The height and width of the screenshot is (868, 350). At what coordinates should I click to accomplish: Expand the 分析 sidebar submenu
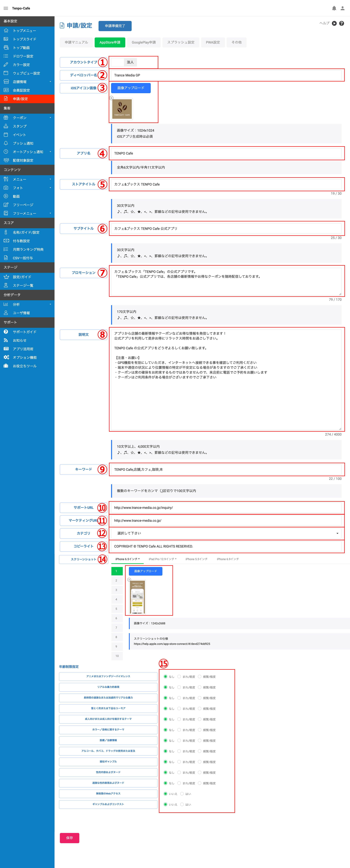[50, 304]
